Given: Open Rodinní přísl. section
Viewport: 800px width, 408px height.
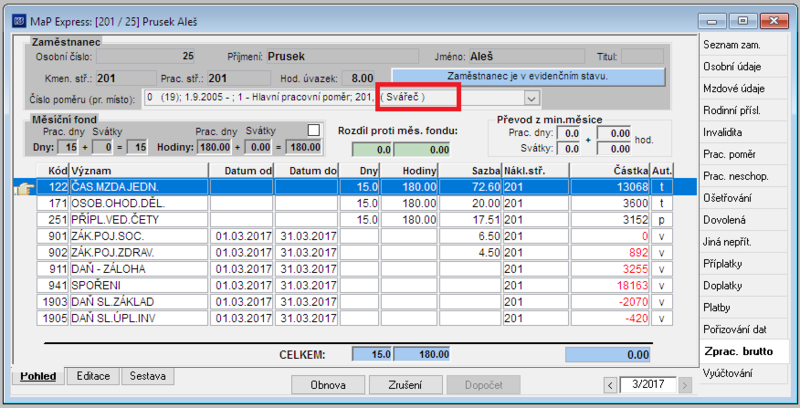Looking at the screenshot, I should tap(743, 111).
